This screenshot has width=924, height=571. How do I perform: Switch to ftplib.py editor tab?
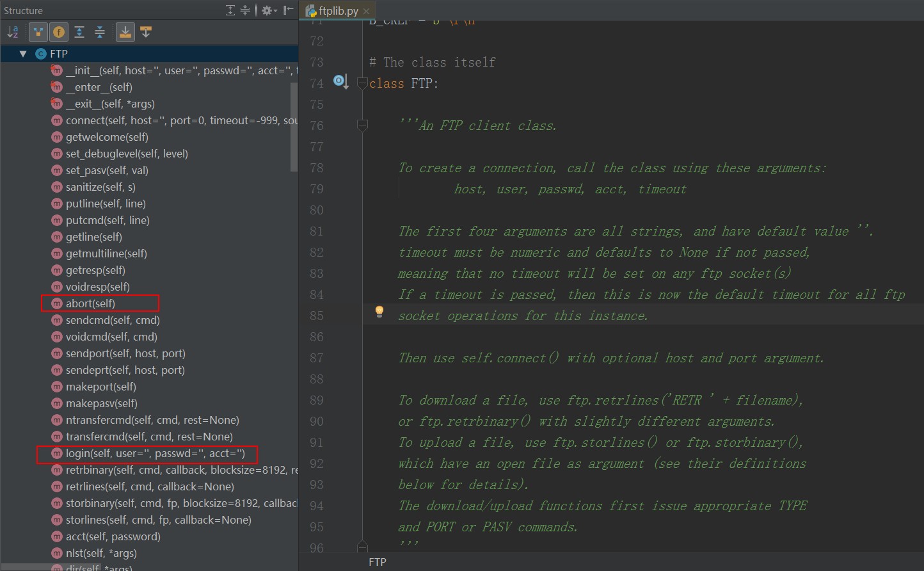coord(339,11)
